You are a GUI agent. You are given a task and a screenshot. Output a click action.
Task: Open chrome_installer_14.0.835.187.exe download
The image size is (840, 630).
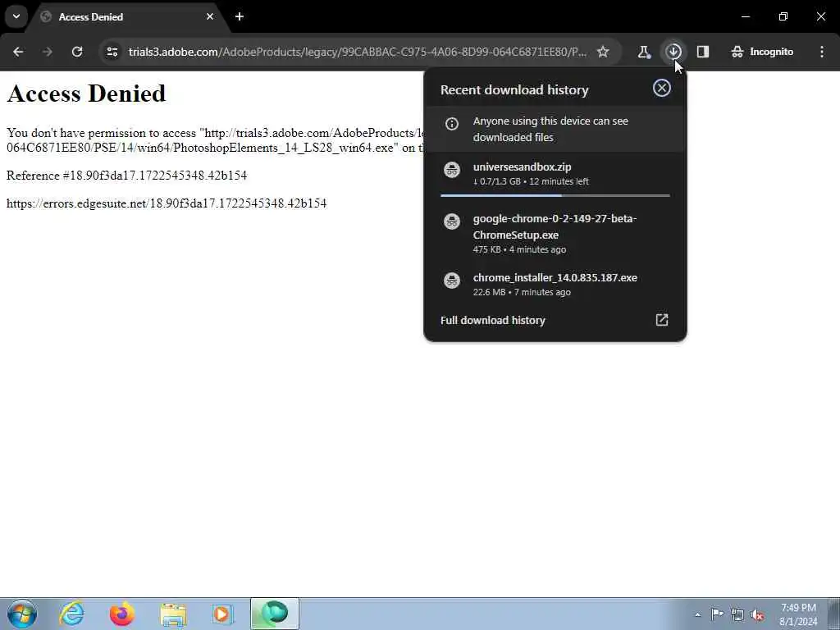(x=555, y=285)
